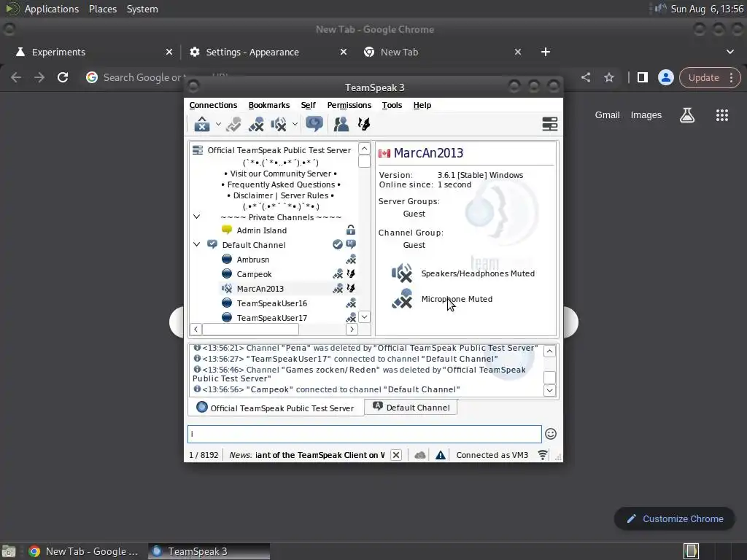Open the Connections menu
The width and height of the screenshot is (747, 560).
coord(213,105)
